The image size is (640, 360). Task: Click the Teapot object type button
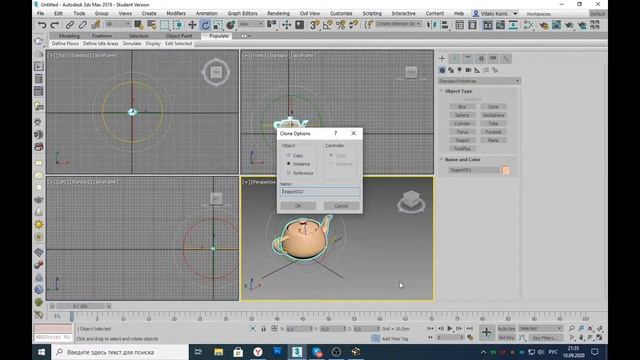(462, 140)
